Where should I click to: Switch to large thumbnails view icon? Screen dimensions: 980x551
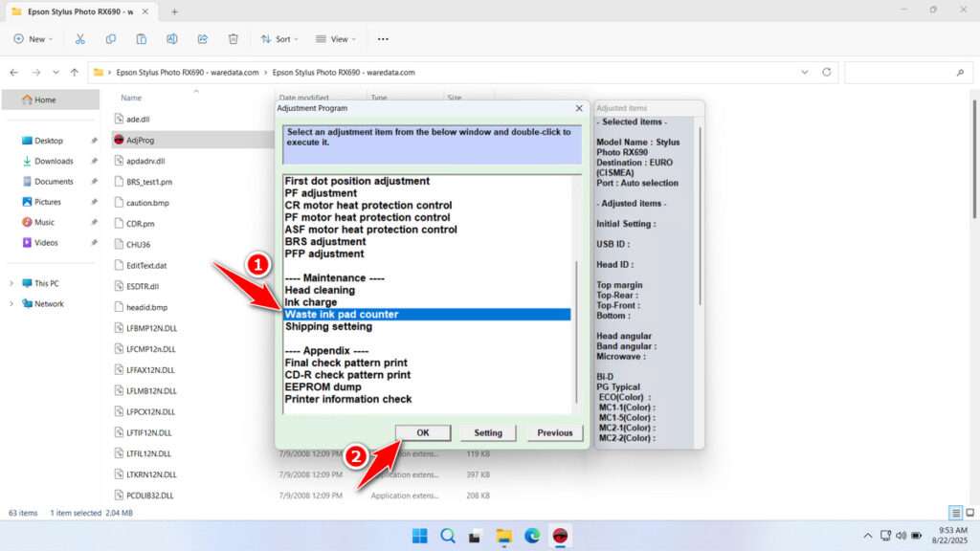click(x=970, y=513)
